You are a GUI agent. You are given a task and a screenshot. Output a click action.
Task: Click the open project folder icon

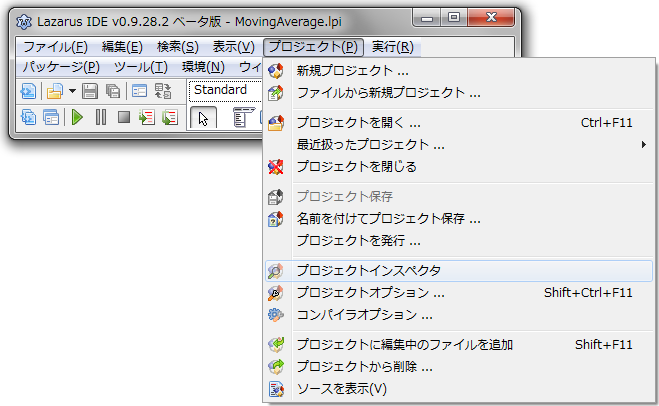[x=276, y=123]
